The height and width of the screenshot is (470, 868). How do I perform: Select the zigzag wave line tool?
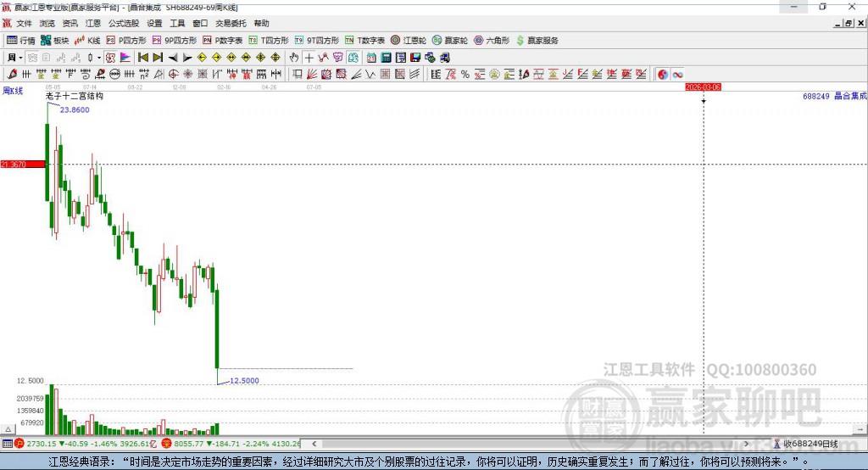(370, 75)
